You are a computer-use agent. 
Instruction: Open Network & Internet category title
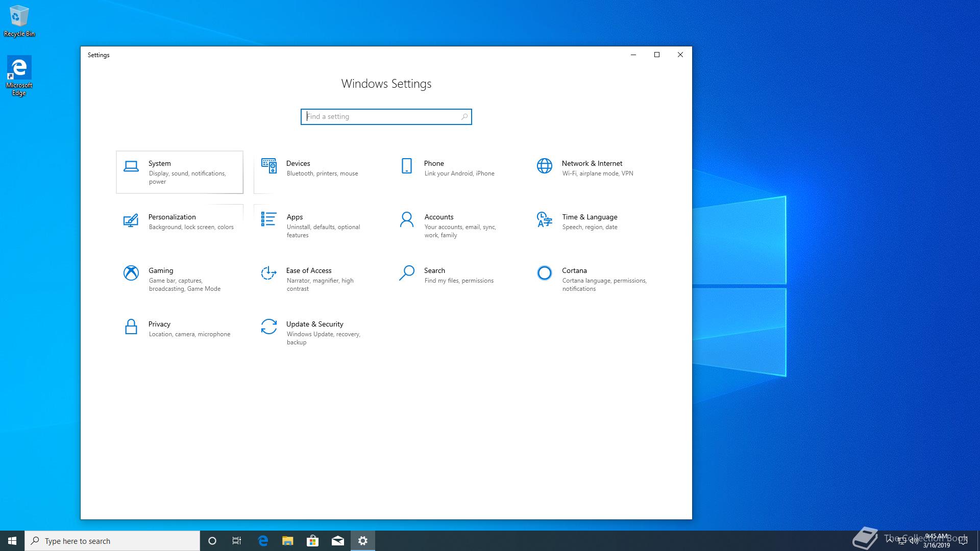pyautogui.click(x=592, y=163)
